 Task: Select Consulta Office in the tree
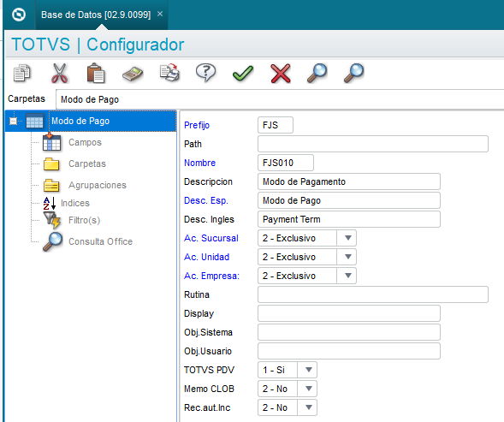100,241
